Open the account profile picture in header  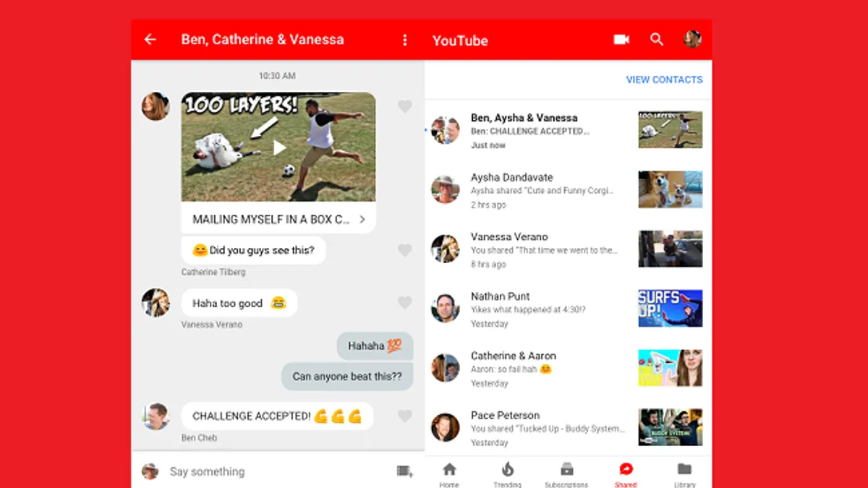coord(692,40)
